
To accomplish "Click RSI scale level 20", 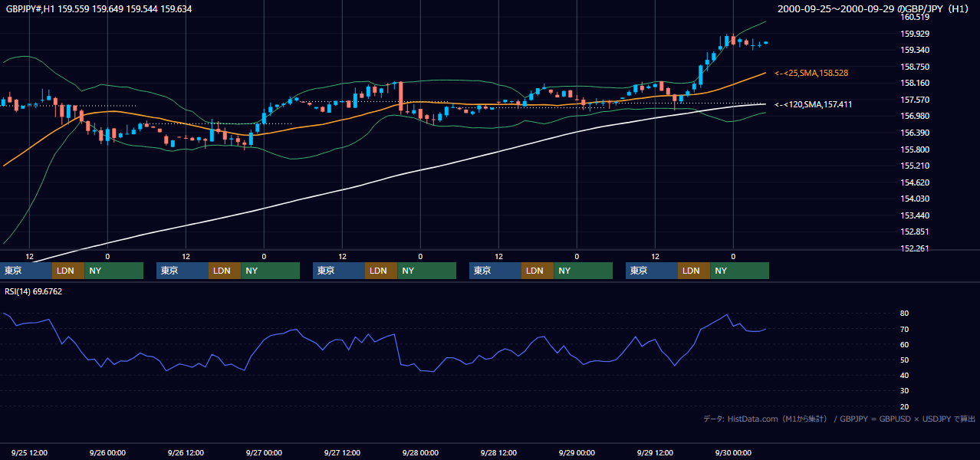I will tap(904, 406).
